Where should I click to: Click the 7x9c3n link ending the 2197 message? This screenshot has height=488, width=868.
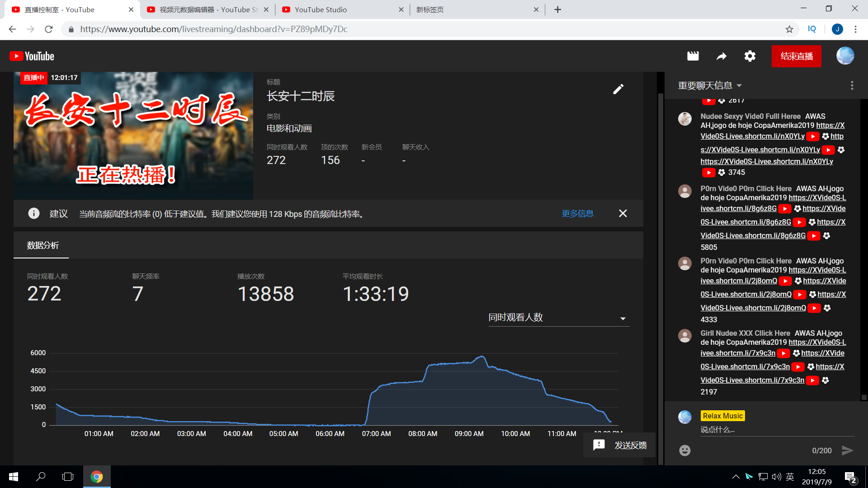[x=752, y=380]
